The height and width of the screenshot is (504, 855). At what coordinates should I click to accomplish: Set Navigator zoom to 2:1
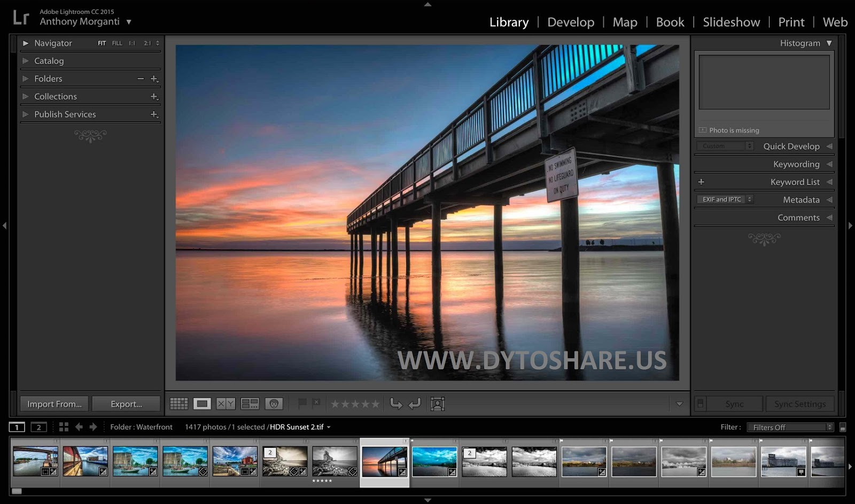[x=147, y=43]
